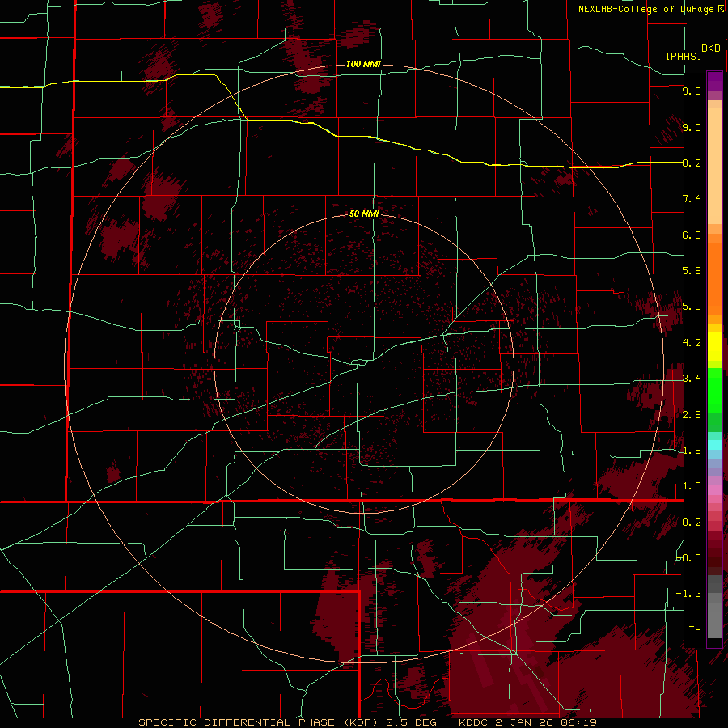Click the DKD label above the color bar
The height and width of the screenshot is (728, 728).
(x=711, y=48)
